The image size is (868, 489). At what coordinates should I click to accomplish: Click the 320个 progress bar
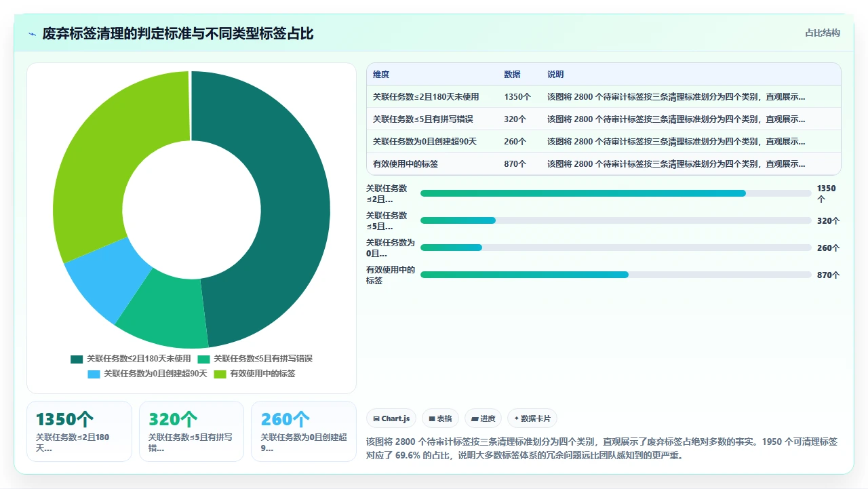click(616, 220)
